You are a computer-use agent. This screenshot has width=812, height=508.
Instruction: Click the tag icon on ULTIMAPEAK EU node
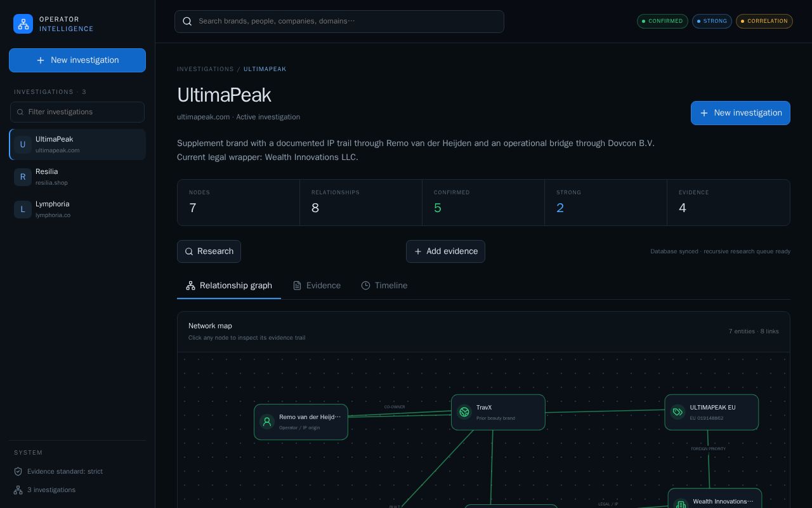(x=678, y=412)
